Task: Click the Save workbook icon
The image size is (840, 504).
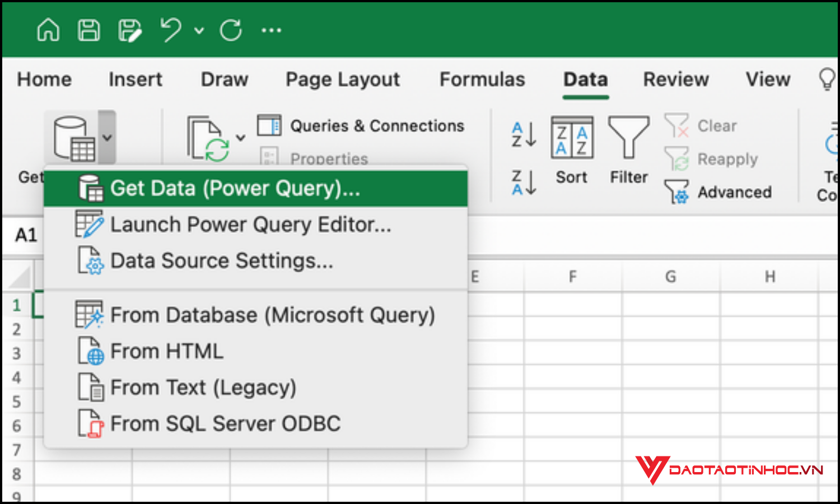Action: (x=89, y=30)
